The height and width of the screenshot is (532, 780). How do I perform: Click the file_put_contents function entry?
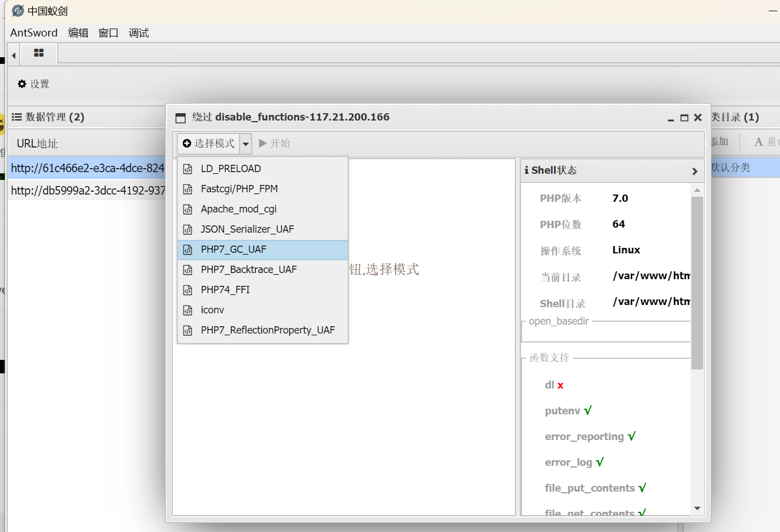tap(596, 488)
